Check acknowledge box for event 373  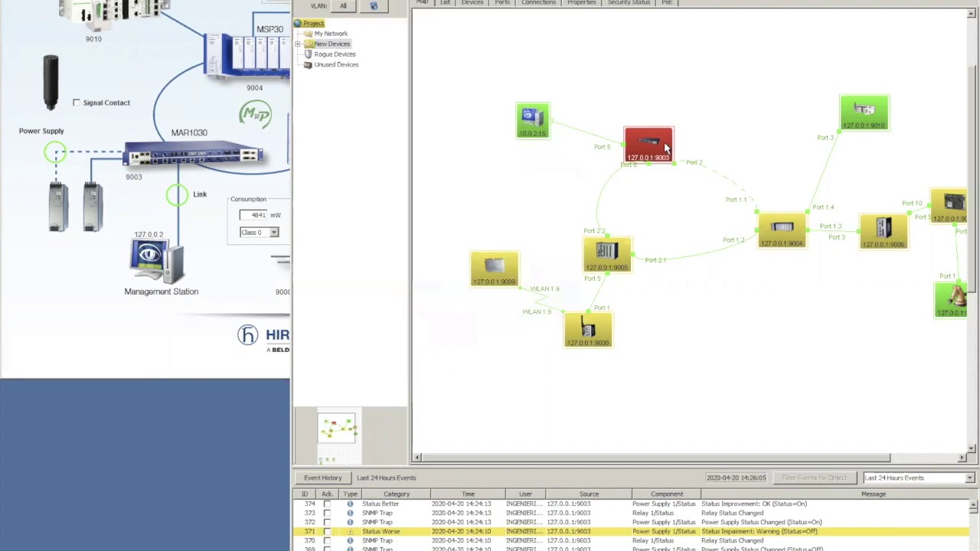coord(327,514)
